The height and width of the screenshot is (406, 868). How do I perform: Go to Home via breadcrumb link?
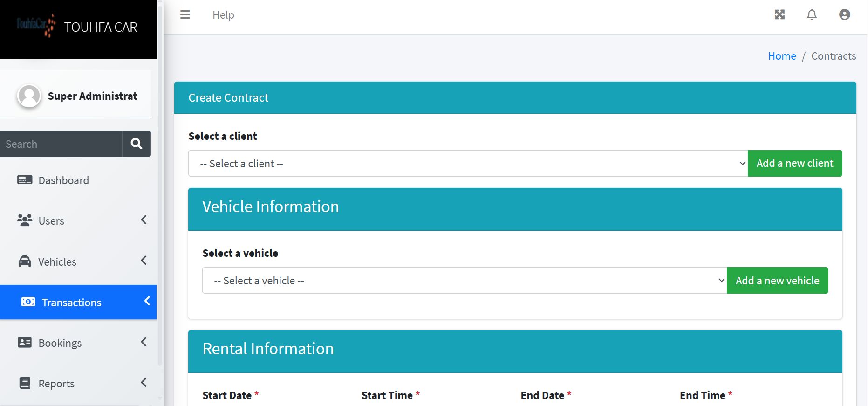(x=782, y=56)
